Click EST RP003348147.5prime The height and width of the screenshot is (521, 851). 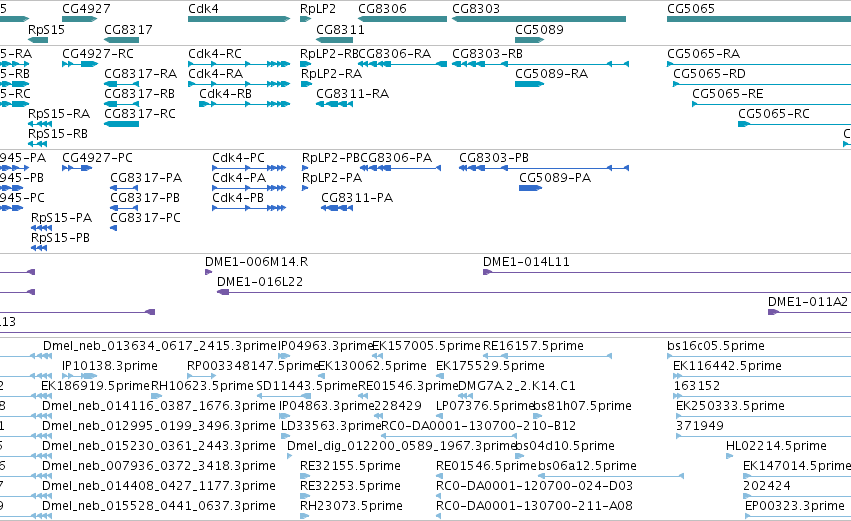tap(253, 366)
